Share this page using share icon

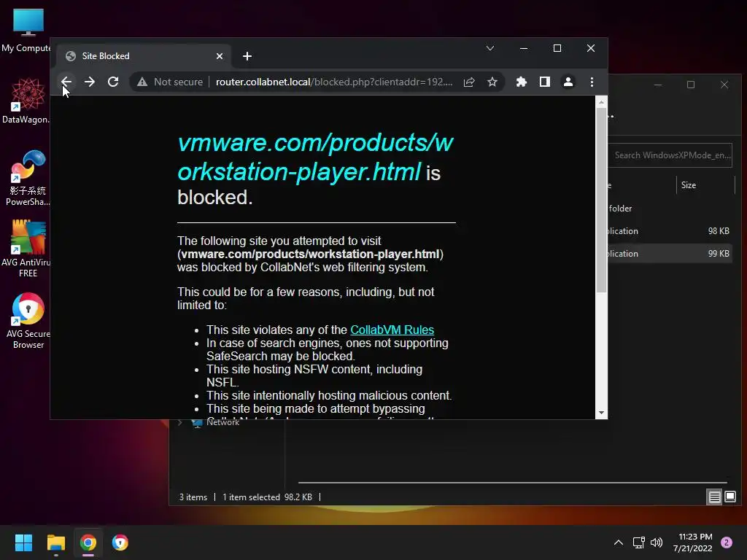point(469,82)
